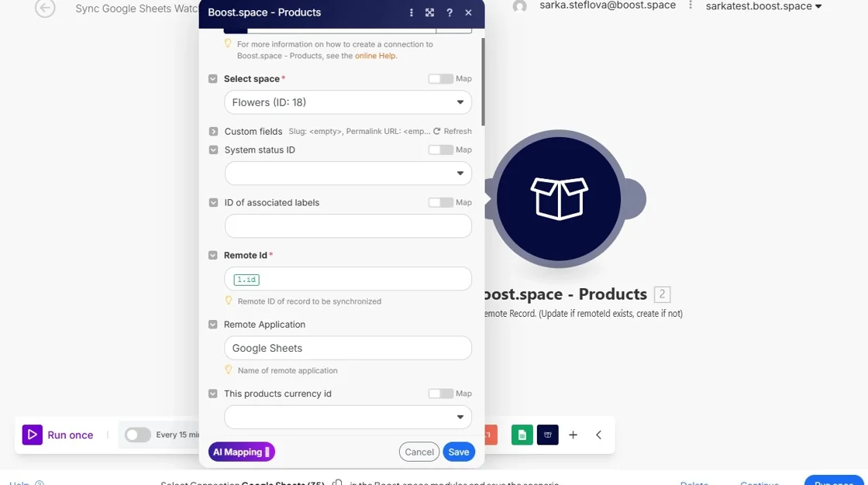Uncheck the Remote Application checkbox
Viewport: 868px width, 485px height.
point(213,325)
